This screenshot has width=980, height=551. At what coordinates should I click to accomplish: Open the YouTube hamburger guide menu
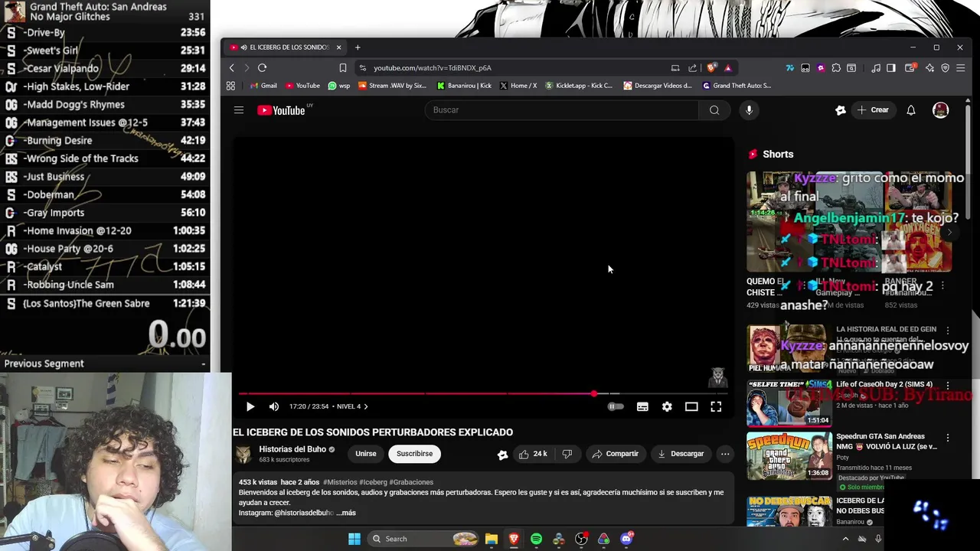click(x=239, y=110)
